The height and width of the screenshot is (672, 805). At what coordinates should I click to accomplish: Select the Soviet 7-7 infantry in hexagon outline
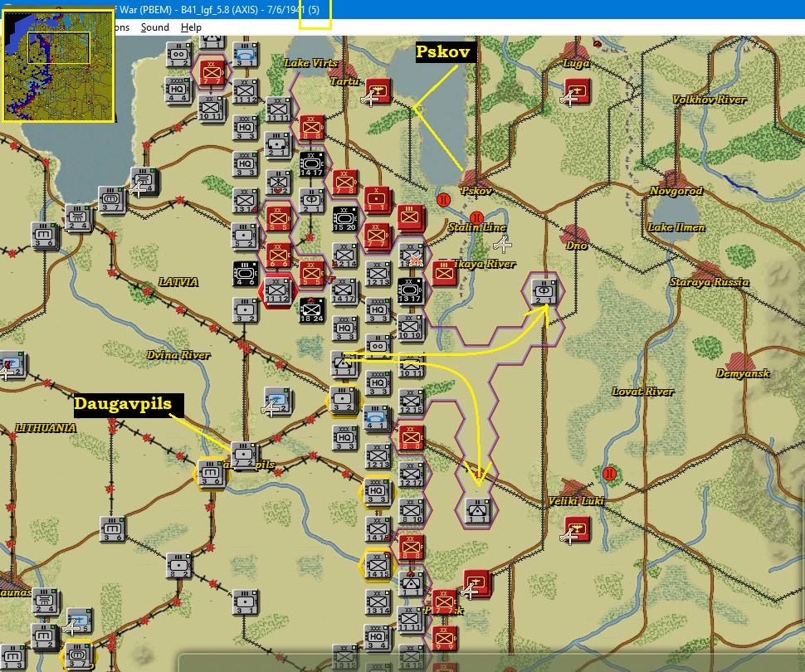(x=212, y=73)
